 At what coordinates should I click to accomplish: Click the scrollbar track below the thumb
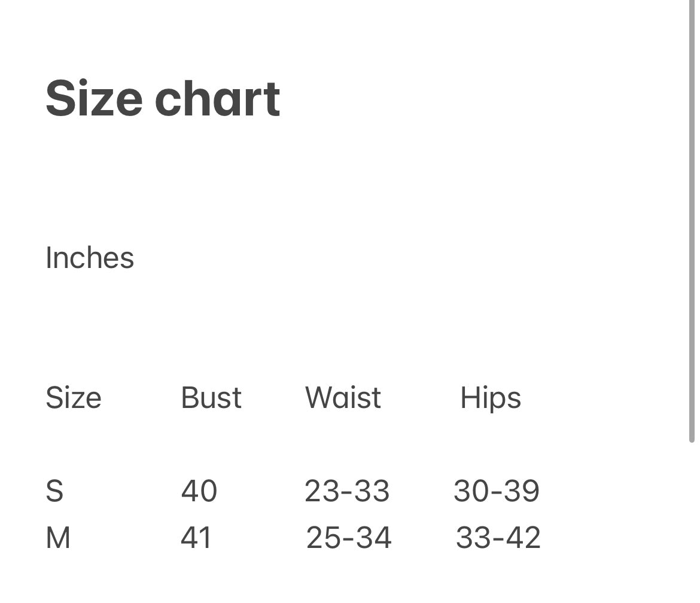692,520
